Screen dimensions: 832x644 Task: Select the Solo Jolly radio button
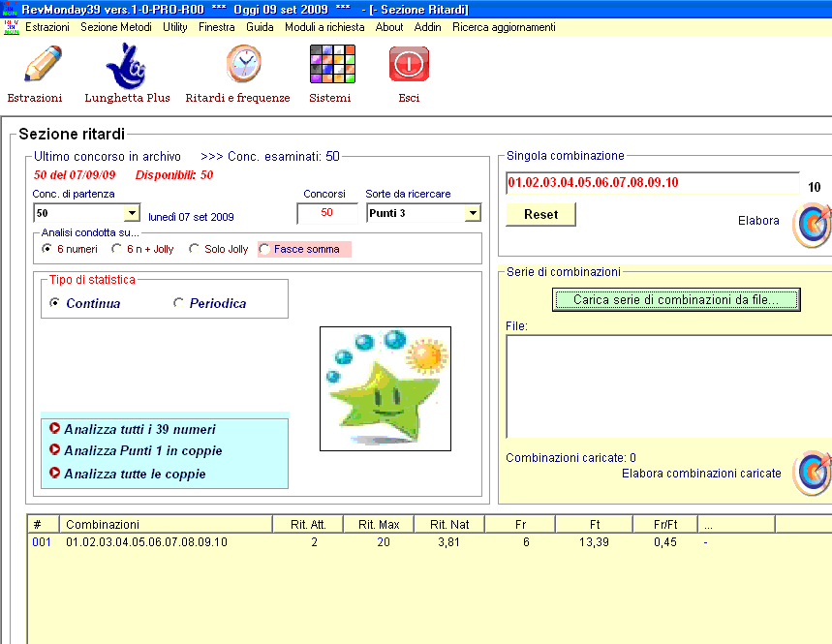195,248
